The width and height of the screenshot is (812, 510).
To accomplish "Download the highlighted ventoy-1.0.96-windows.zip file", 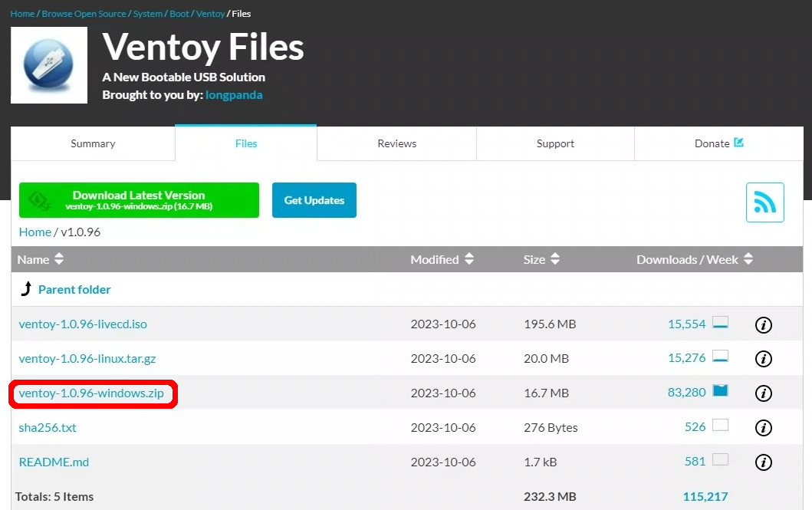I will (92, 393).
